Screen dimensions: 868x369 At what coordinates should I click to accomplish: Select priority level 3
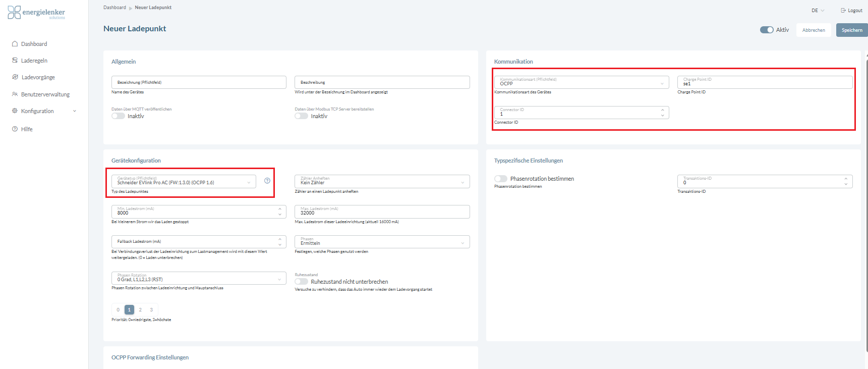[x=151, y=310]
